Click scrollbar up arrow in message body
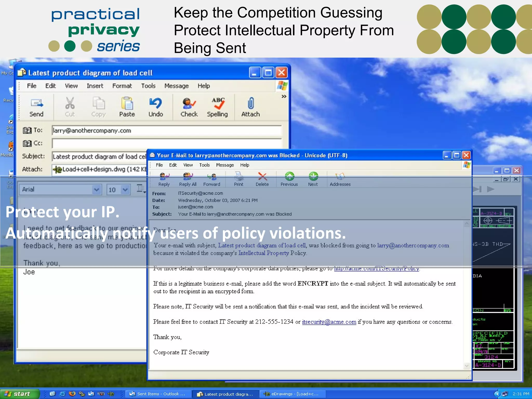 point(467,223)
